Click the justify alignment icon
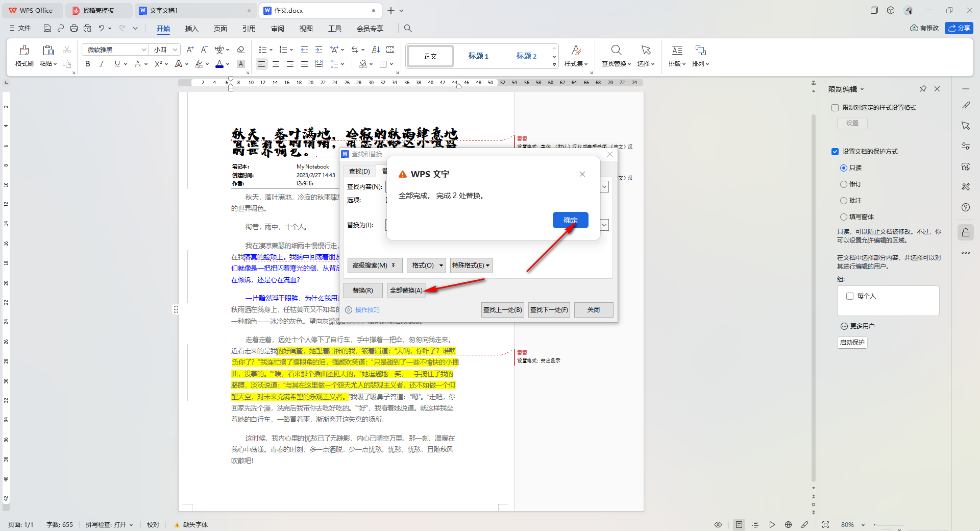Viewport: 980px width, 531px height. pos(304,64)
